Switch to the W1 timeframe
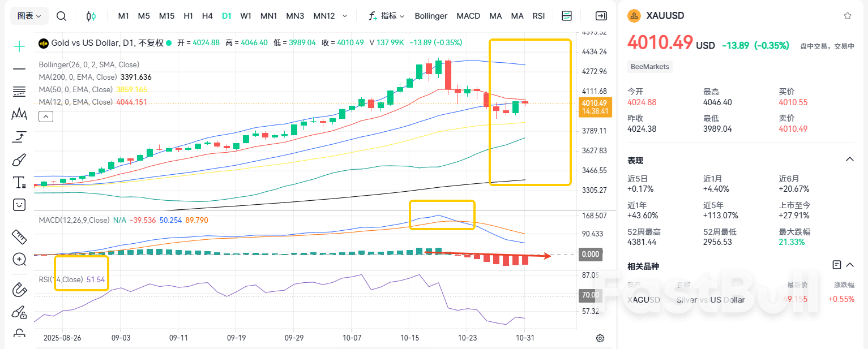Image resolution: width=868 pixels, height=349 pixels. (246, 16)
